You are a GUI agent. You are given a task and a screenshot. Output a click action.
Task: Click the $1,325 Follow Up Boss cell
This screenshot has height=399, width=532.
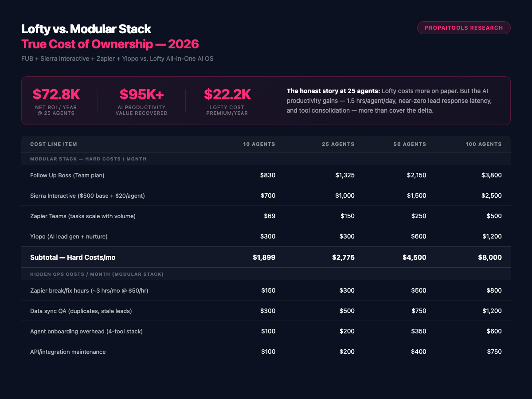coord(345,175)
